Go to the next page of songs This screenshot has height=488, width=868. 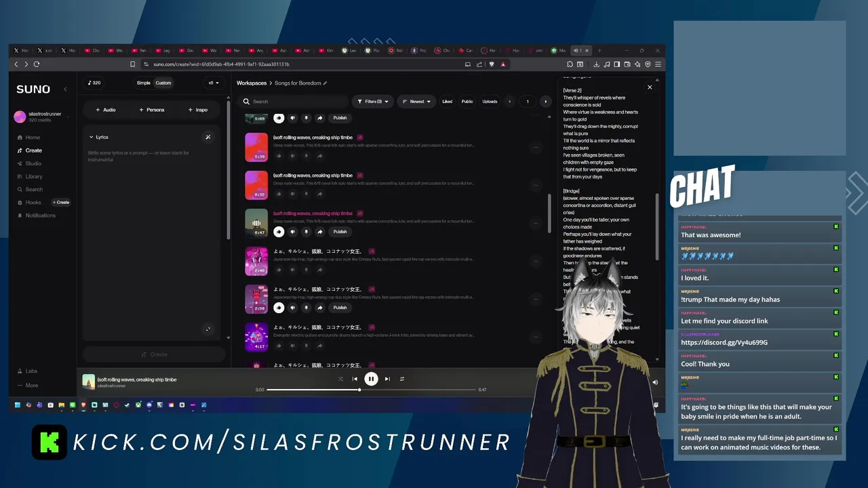point(545,102)
